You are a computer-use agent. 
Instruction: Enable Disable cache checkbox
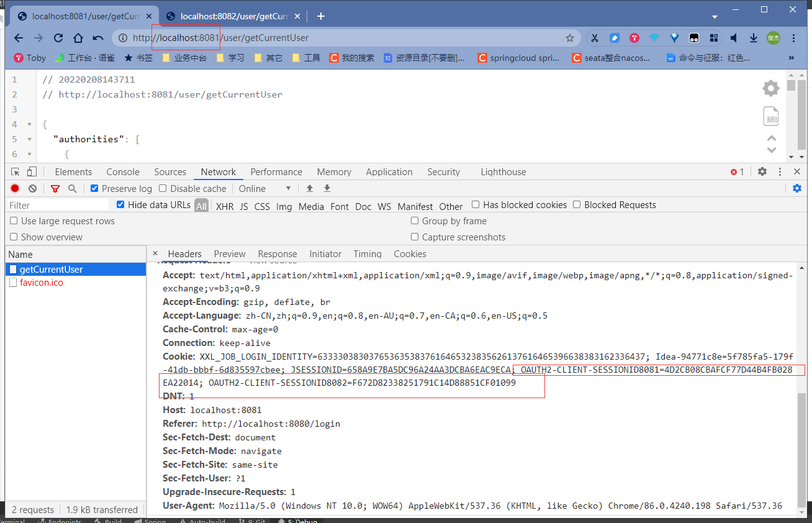pos(163,188)
